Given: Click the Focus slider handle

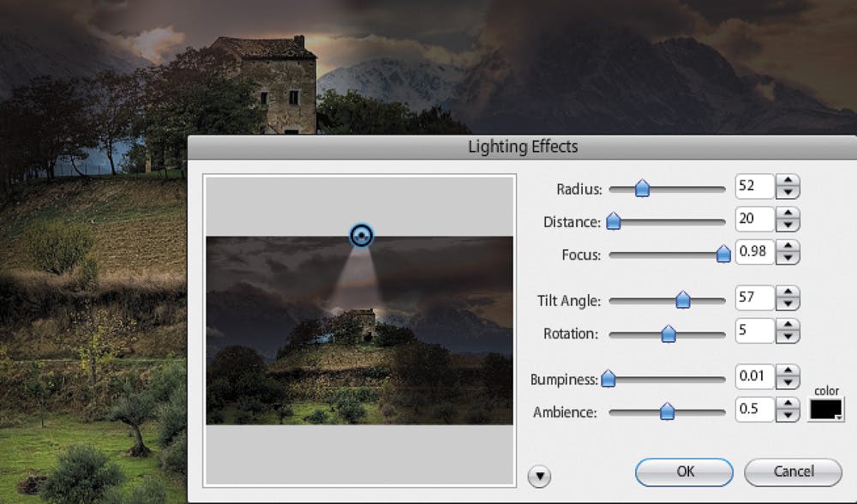Looking at the screenshot, I should click(723, 255).
